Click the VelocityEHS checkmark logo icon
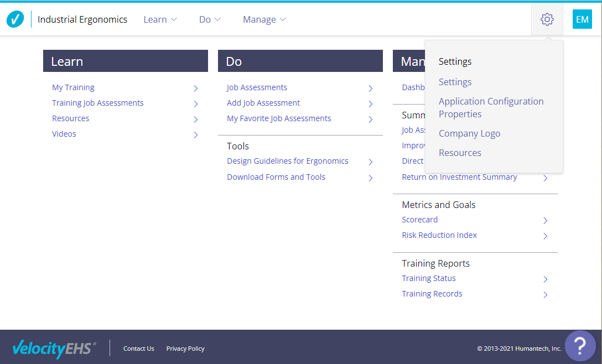This screenshot has width=602, height=364. (15, 19)
